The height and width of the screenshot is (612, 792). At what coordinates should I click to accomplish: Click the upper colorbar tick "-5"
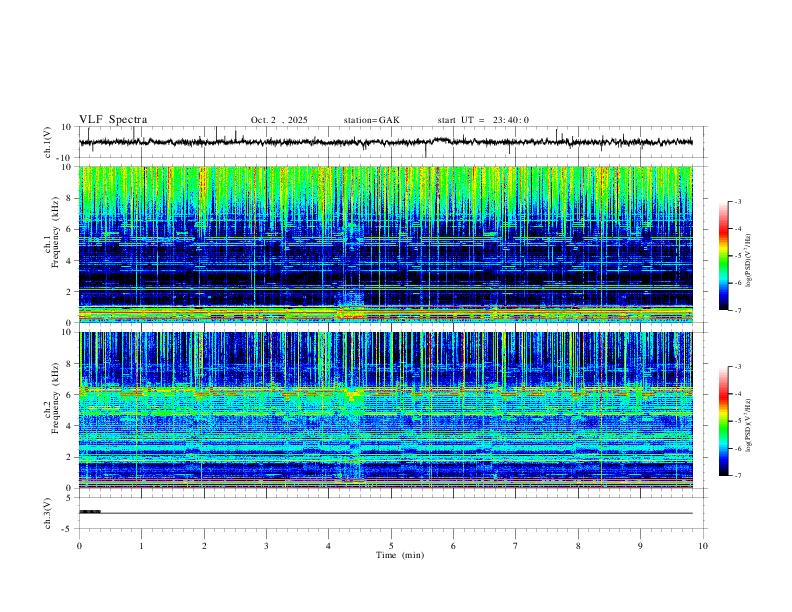pos(737,256)
